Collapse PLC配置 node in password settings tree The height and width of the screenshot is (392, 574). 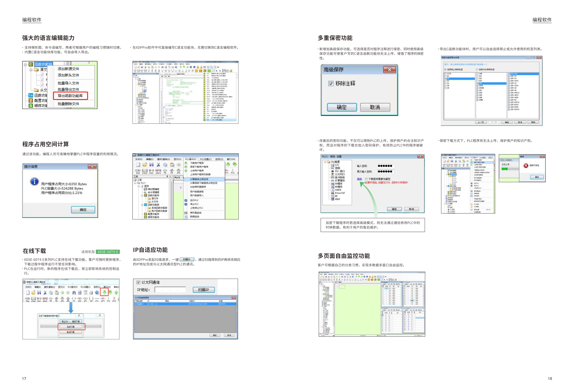click(x=325, y=162)
